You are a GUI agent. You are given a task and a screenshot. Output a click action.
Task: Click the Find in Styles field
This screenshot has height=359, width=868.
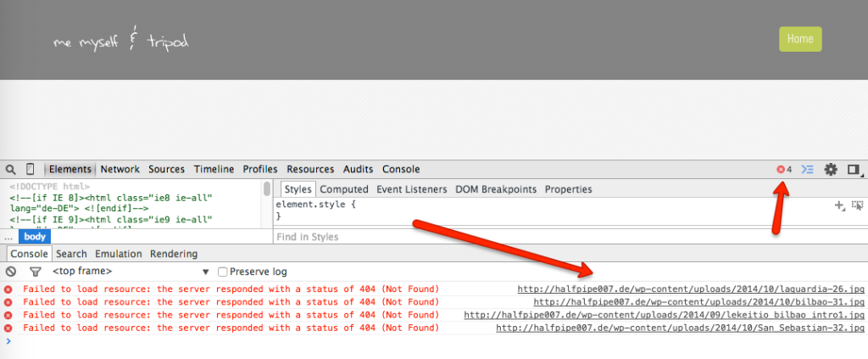pyautogui.click(x=570, y=237)
